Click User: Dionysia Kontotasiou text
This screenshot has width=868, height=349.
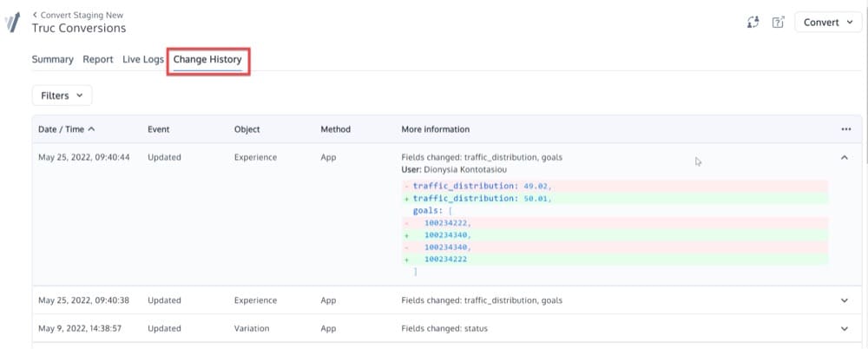point(454,169)
